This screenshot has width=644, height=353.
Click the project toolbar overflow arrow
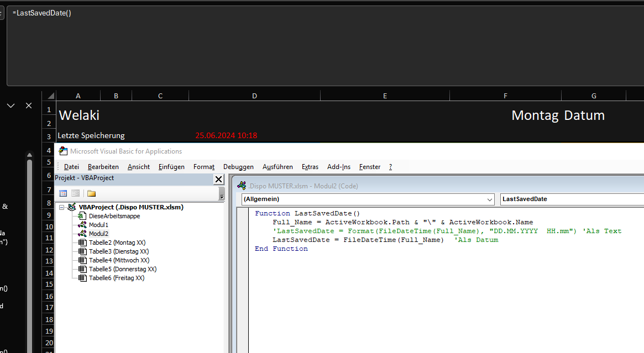pyautogui.click(x=222, y=194)
